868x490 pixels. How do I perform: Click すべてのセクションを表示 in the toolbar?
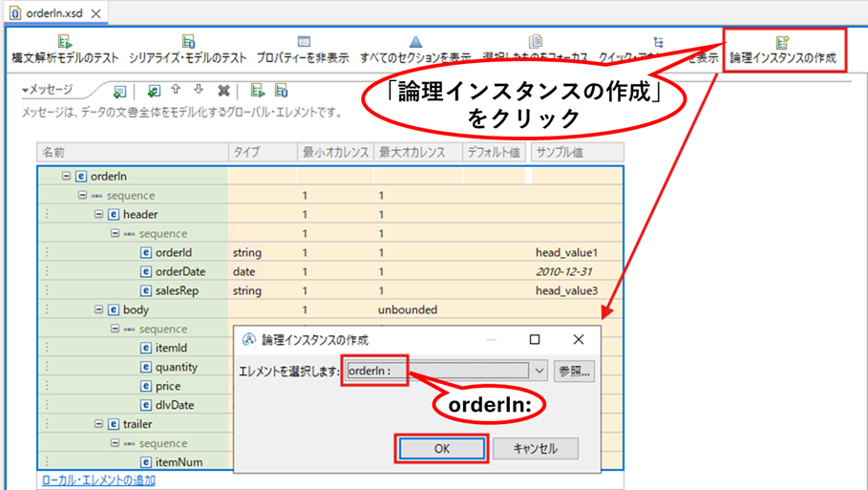tap(415, 50)
